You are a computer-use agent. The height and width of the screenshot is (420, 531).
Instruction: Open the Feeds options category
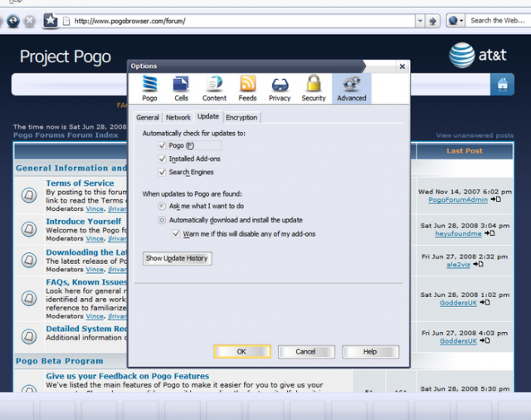tap(247, 89)
